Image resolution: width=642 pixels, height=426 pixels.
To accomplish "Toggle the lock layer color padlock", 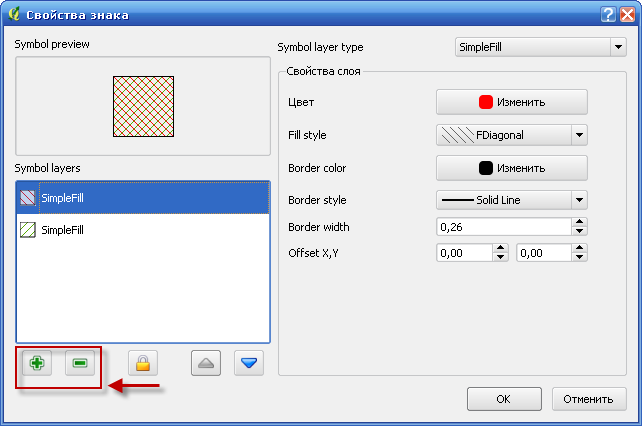I will pos(143,363).
